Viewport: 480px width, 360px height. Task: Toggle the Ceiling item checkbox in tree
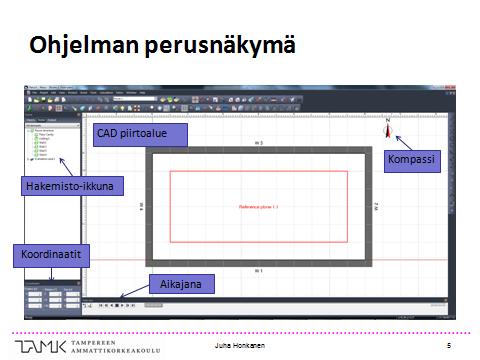point(36,138)
